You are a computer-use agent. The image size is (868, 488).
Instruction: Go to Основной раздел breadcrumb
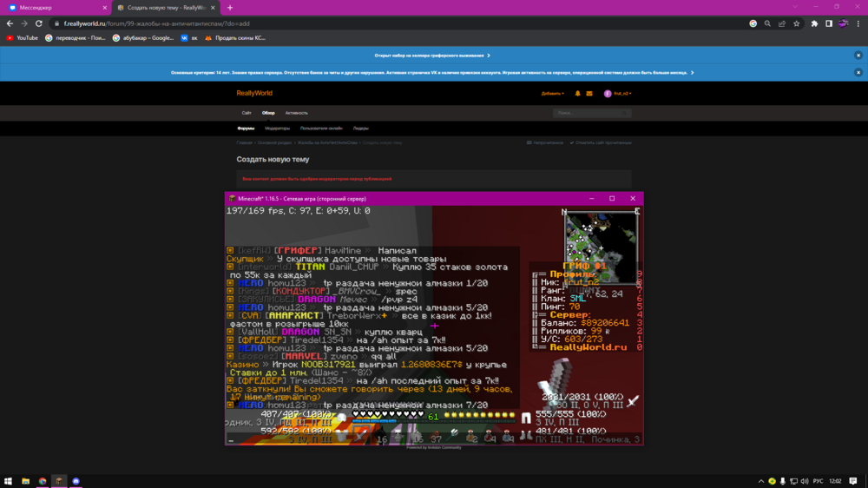coord(274,143)
